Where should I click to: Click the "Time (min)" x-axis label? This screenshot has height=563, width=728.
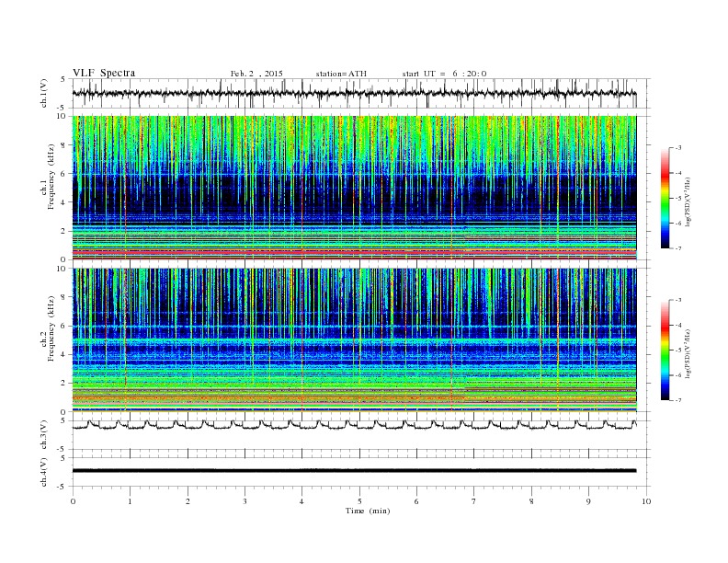pyautogui.click(x=368, y=511)
